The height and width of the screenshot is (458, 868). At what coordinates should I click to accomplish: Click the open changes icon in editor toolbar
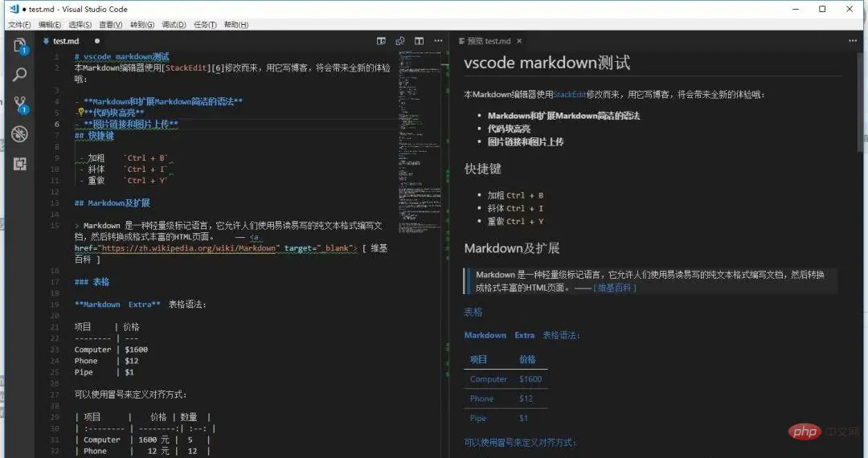400,41
